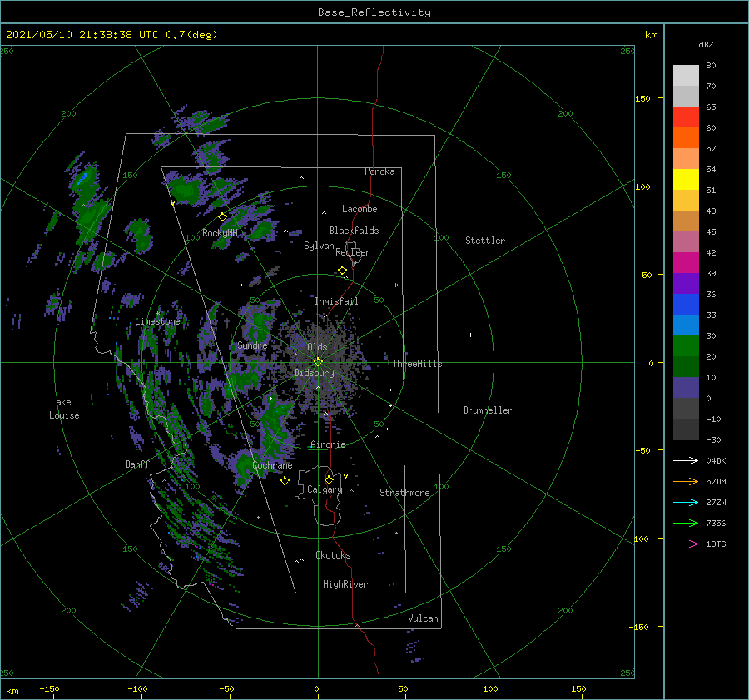Image resolution: width=749 pixels, height=700 pixels.
Task: Pick the bright green 30-20 dBZ swatch
Action: pos(686,346)
